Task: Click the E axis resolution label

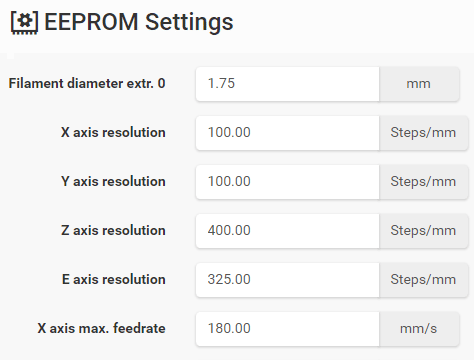Action: click(114, 279)
